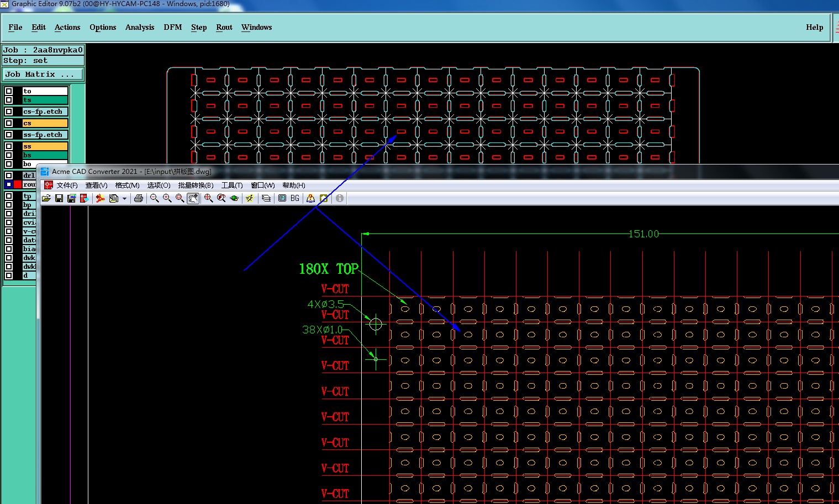Screen dimensions: 839x504
Task: Click the Zoom window magnifier icon
Action: (x=180, y=198)
